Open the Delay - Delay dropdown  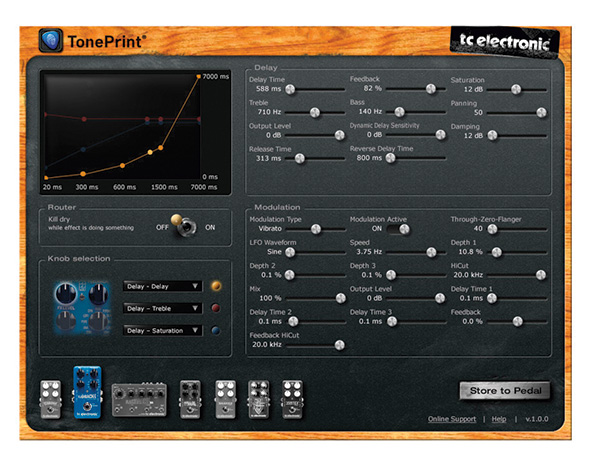pos(162,286)
